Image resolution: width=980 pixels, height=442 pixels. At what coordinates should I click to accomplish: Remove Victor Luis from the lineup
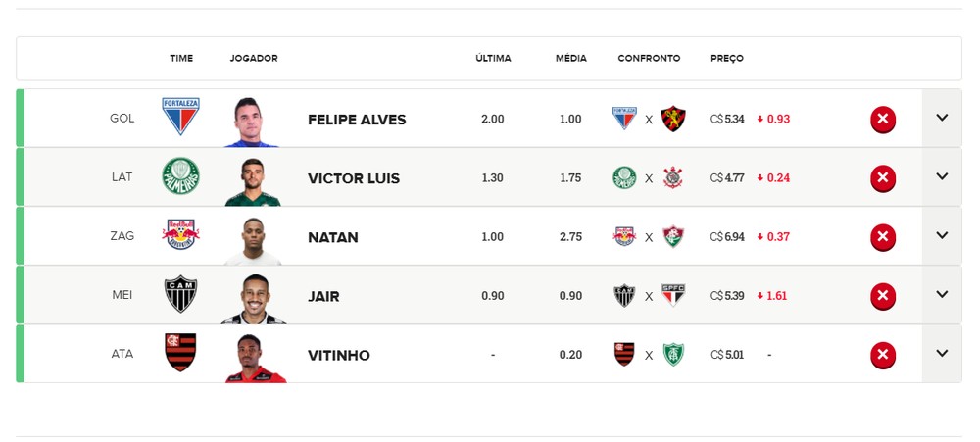point(883,177)
